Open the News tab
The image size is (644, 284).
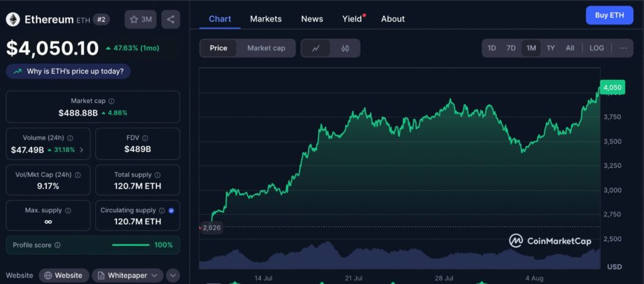pyautogui.click(x=312, y=19)
